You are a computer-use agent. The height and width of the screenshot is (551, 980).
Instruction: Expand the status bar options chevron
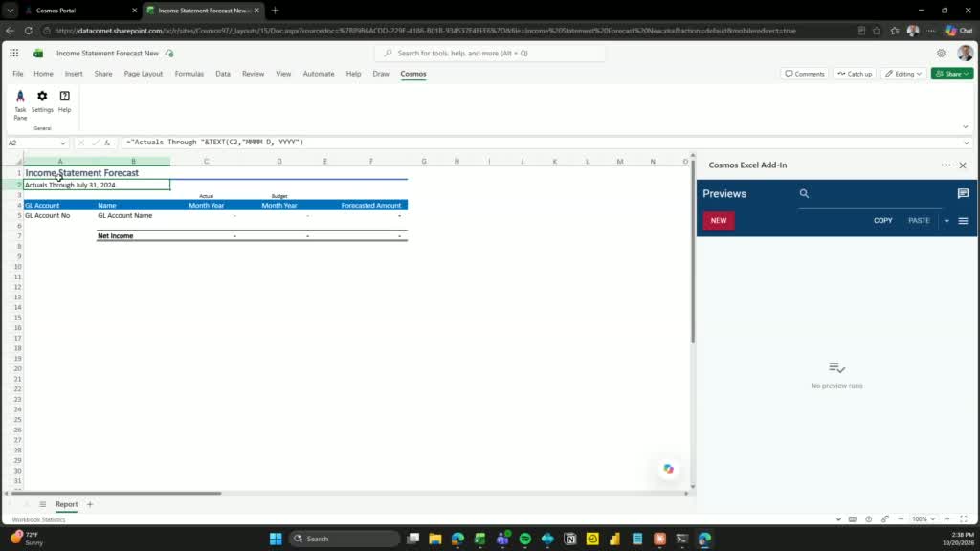click(838, 519)
